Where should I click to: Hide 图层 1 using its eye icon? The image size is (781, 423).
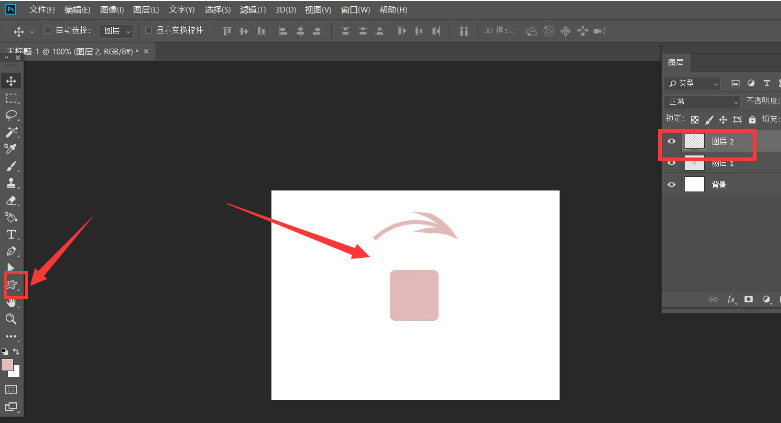671,163
